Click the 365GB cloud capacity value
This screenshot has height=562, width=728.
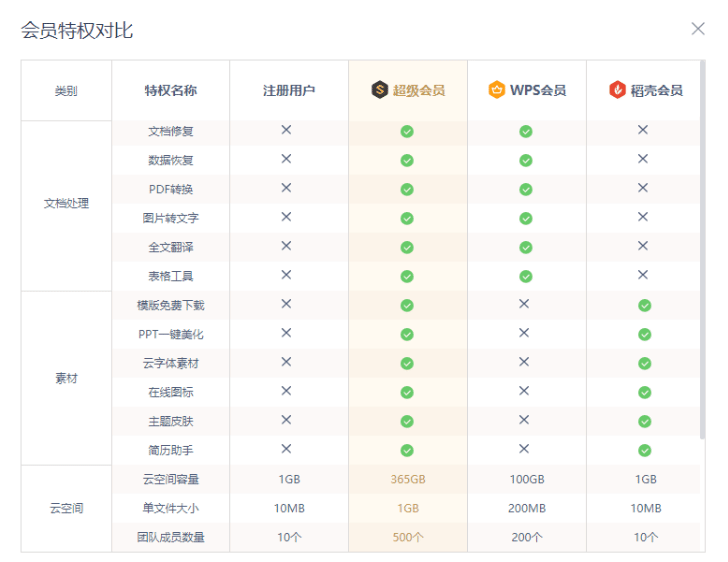click(x=408, y=479)
